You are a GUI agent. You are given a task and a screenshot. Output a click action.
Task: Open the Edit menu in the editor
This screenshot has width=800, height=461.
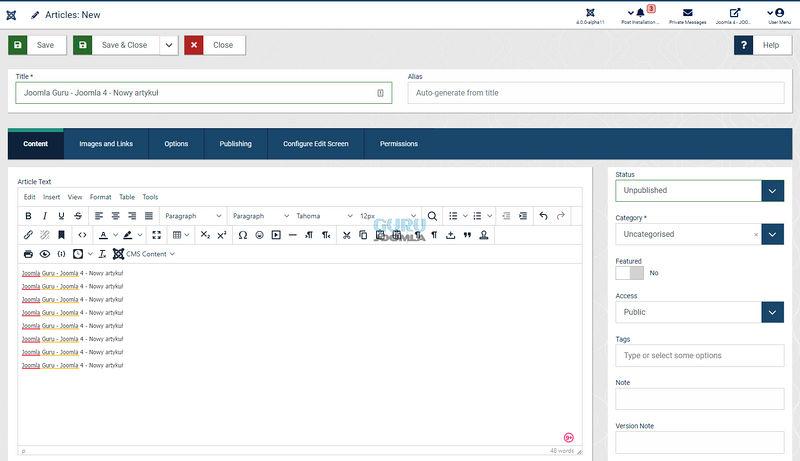pyautogui.click(x=30, y=197)
